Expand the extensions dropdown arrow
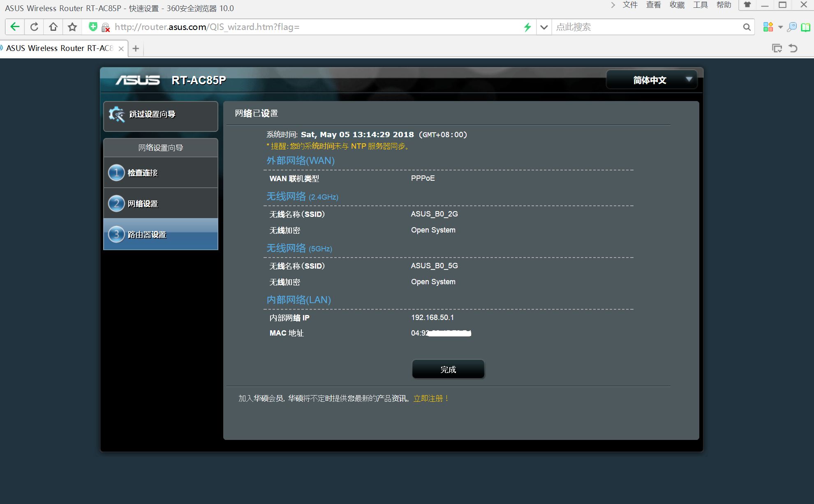Viewport: 814px width, 504px height. pos(780,27)
